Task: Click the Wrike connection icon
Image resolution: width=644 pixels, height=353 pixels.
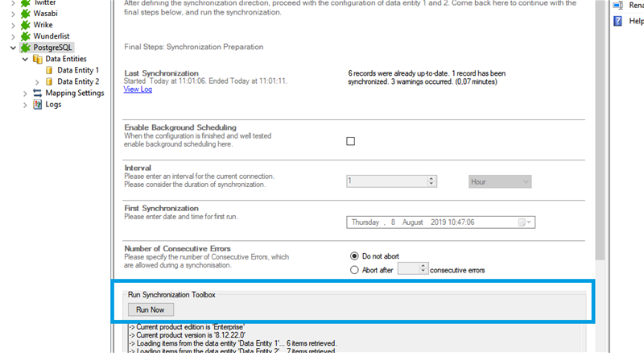Action: (x=25, y=25)
